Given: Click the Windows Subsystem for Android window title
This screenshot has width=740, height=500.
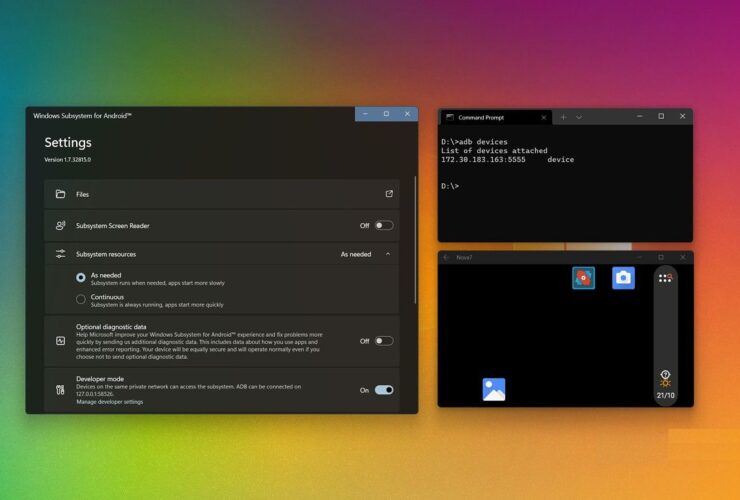Looking at the screenshot, I should point(83,116).
